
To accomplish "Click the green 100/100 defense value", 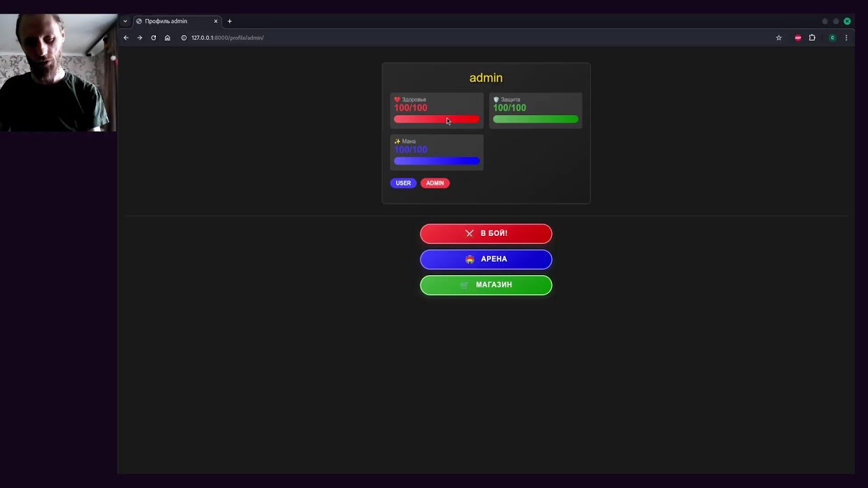I will tap(509, 108).
